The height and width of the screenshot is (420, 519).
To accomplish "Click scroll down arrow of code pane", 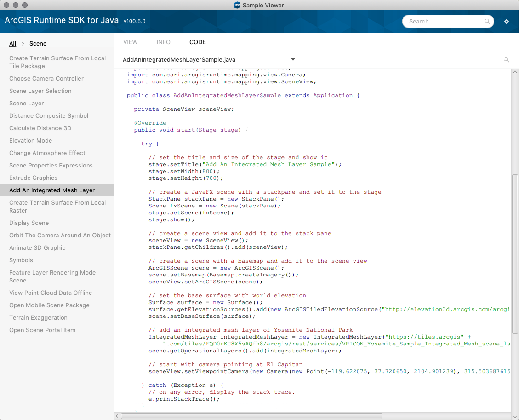I will pos(515,416).
